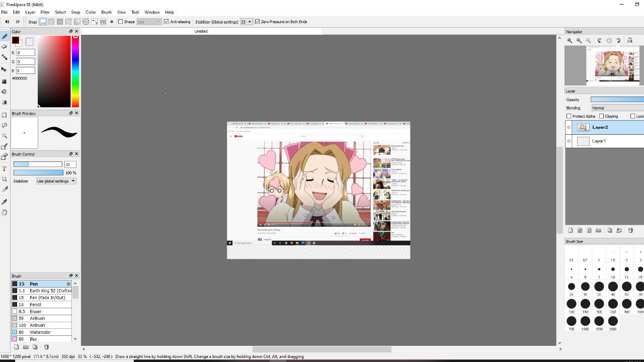Select the Eyedropper tool
644x362 pixels.
click(x=5, y=202)
